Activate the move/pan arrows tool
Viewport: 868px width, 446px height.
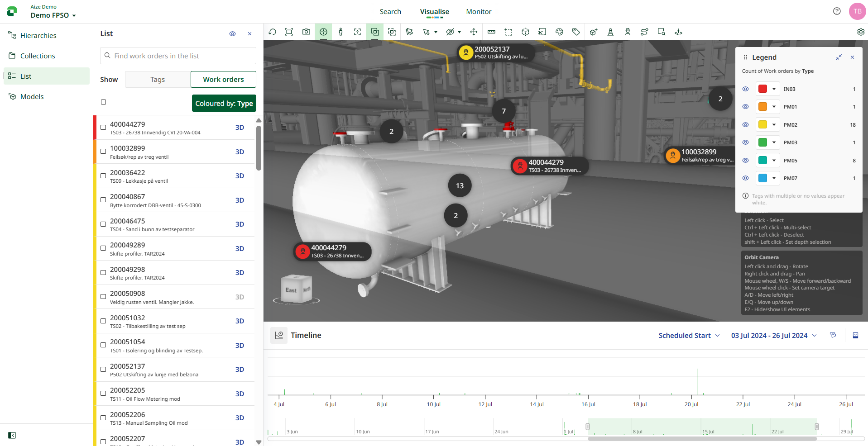point(474,32)
